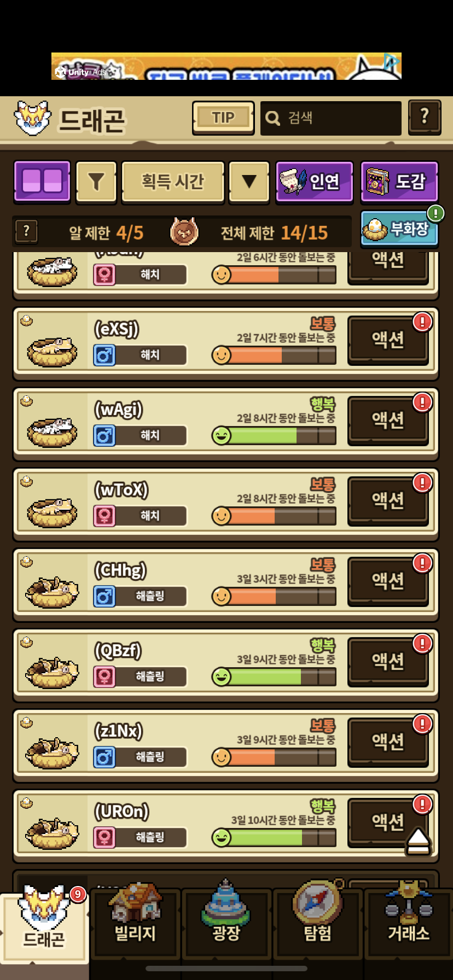Click the 액션 button for eXSj dragon

click(388, 340)
